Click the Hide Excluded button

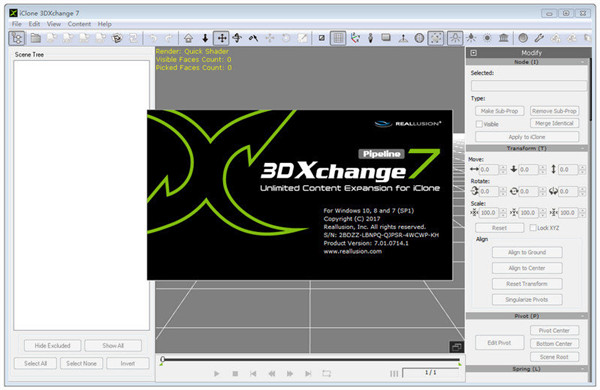[x=52, y=346]
